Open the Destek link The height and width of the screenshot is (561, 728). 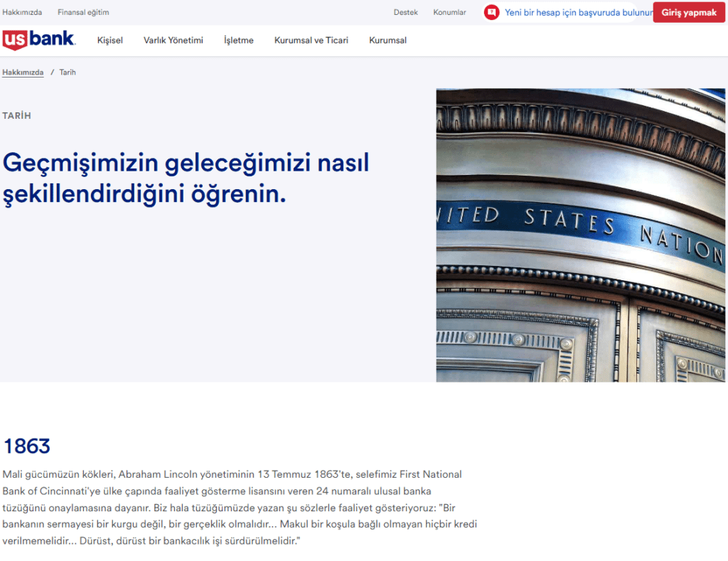(x=405, y=13)
